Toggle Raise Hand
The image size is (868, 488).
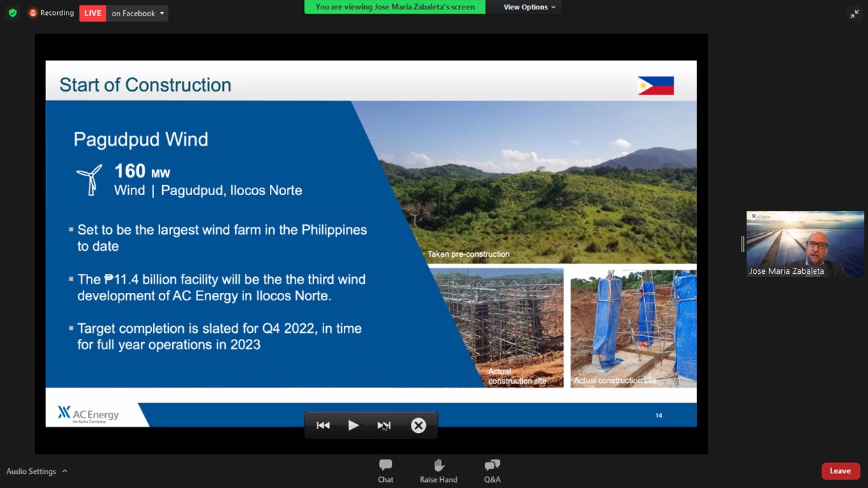coord(438,470)
